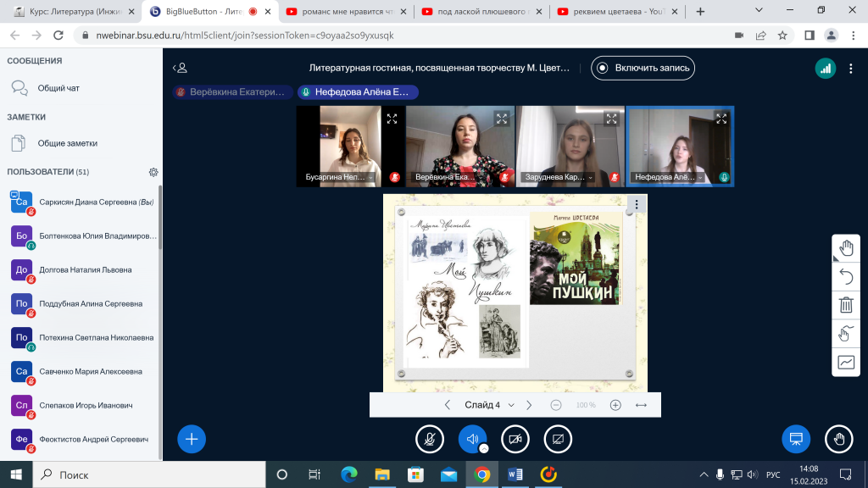Open users list settings gear

coord(153,172)
